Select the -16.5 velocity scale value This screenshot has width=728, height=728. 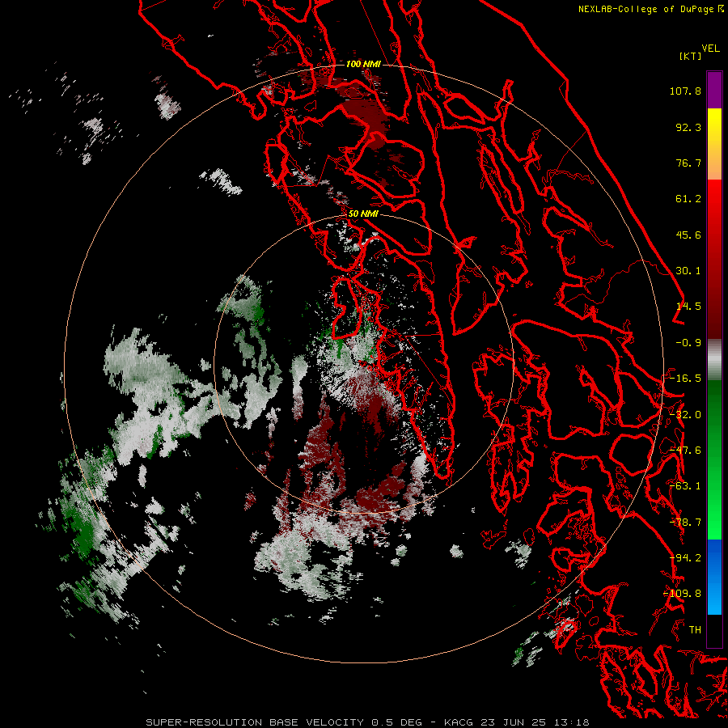[685, 379]
